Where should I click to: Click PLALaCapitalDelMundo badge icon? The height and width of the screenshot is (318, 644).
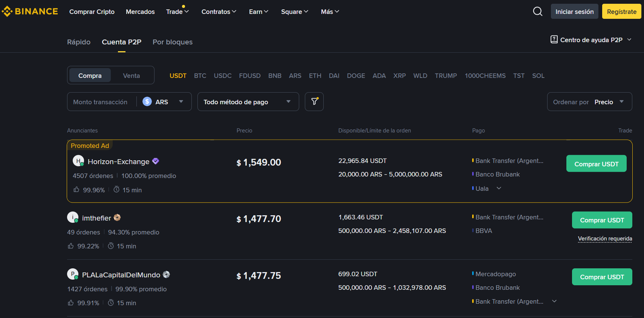pyautogui.click(x=166, y=275)
